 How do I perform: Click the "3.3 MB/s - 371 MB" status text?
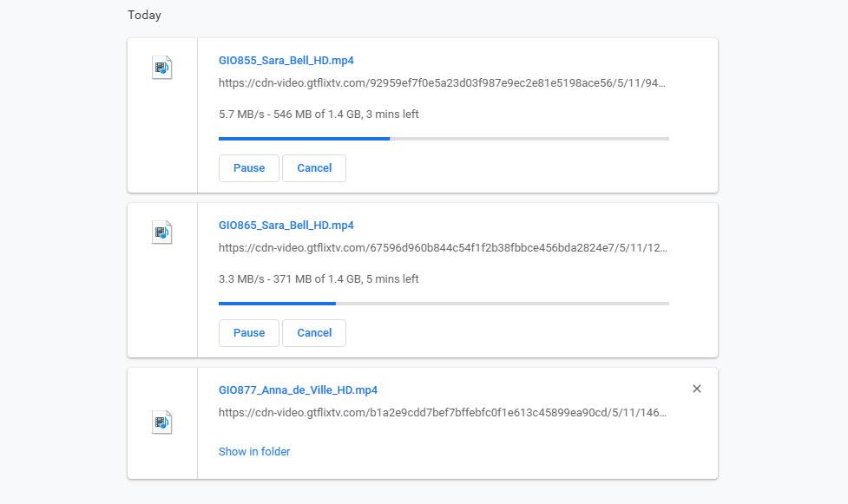[x=319, y=279]
